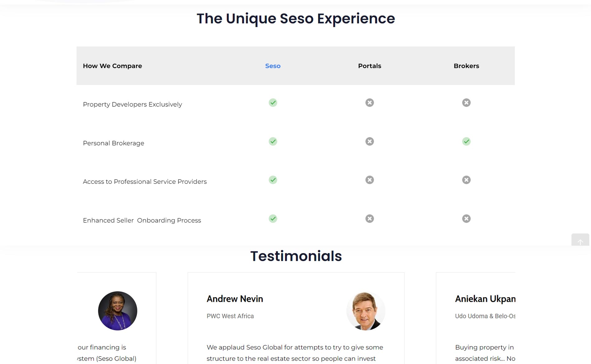Click Portals cross for Access to Professional Service Providers

[369, 180]
